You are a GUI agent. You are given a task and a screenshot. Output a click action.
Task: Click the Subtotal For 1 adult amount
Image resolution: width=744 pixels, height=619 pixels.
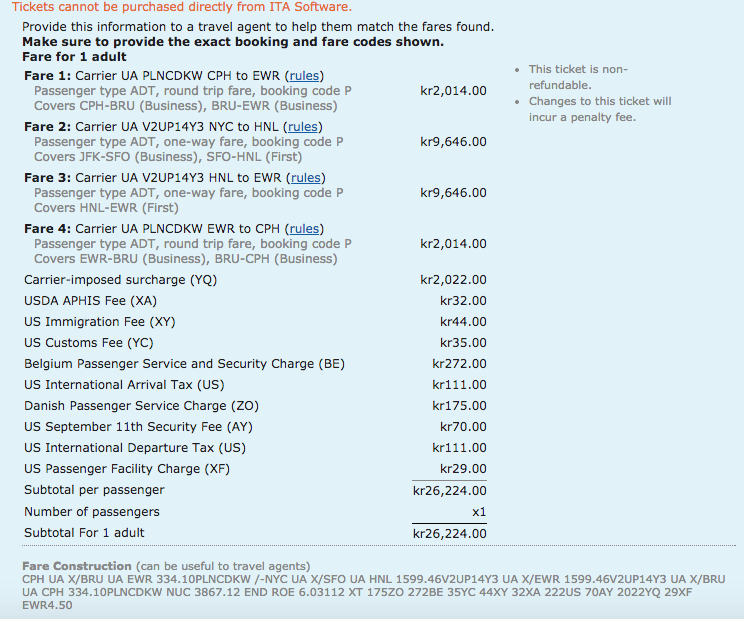(449, 533)
